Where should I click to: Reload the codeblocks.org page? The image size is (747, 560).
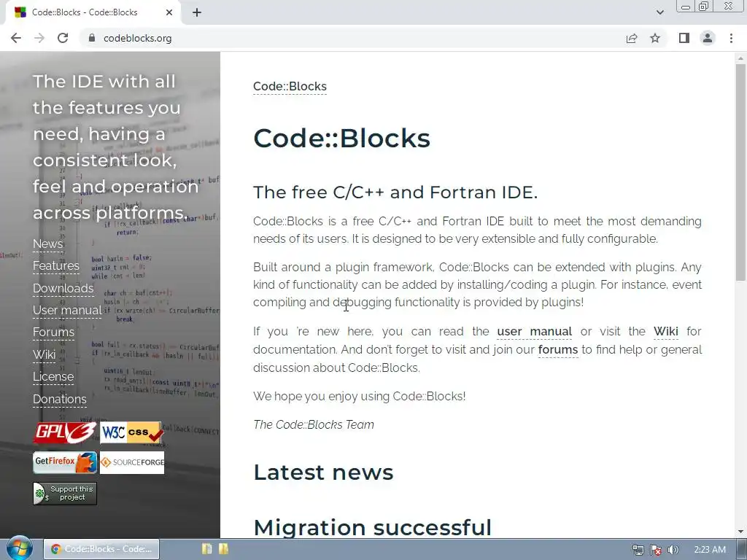[x=63, y=38]
